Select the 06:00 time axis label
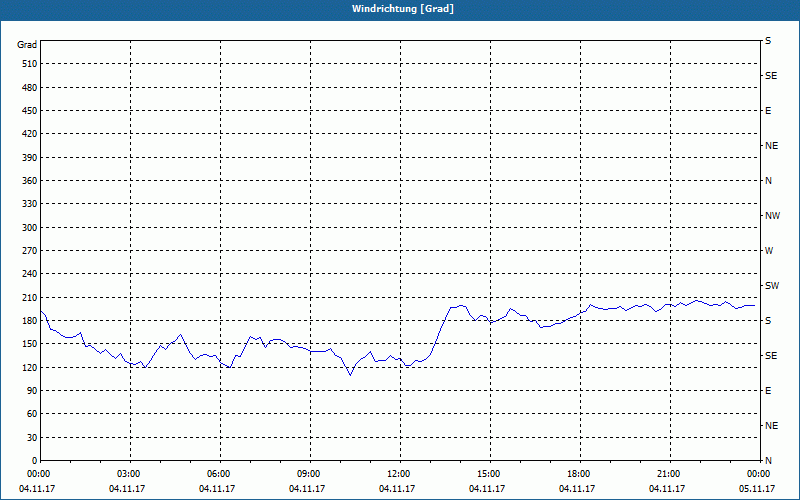The height and width of the screenshot is (500, 800). point(220,474)
